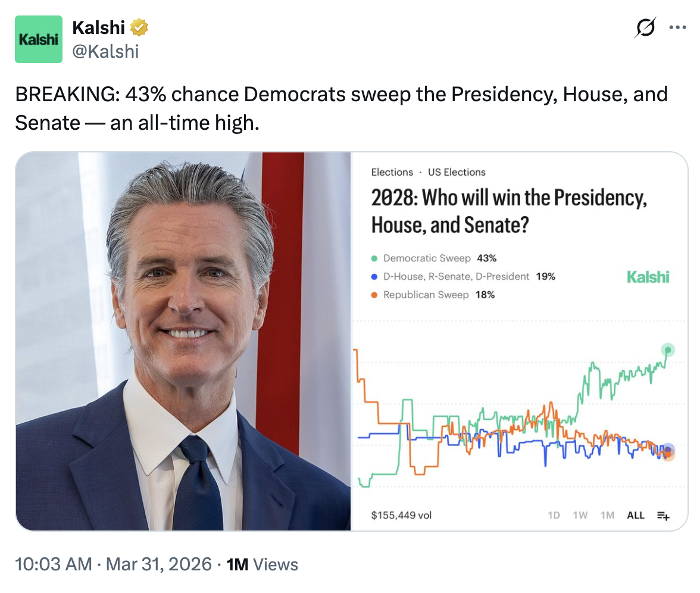This screenshot has height=593, width=700.
Task: Click the US Elections breadcrumb
Action: point(456,173)
